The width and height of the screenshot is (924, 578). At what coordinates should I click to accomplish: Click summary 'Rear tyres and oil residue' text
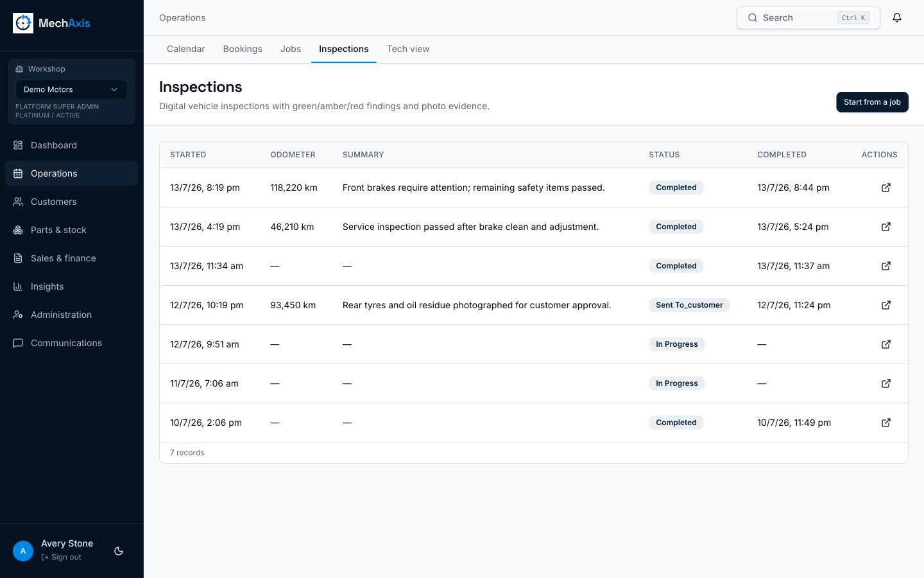pyautogui.click(x=477, y=305)
